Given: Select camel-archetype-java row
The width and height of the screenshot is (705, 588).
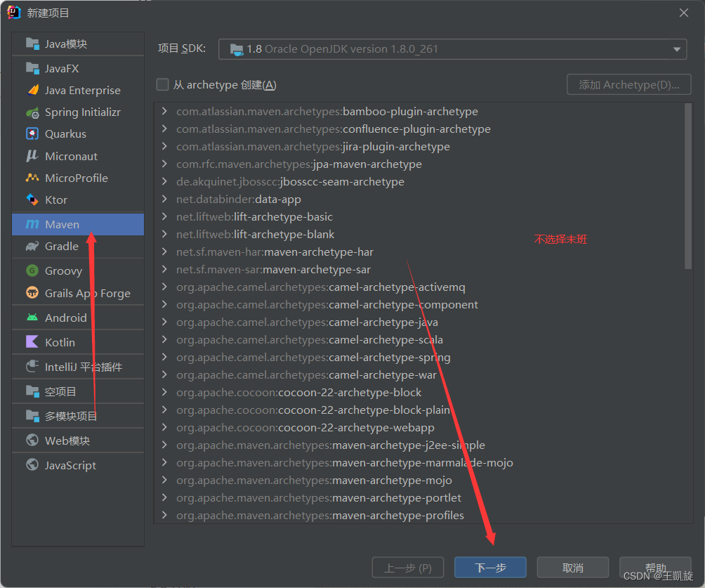Looking at the screenshot, I should tap(419, 322).
